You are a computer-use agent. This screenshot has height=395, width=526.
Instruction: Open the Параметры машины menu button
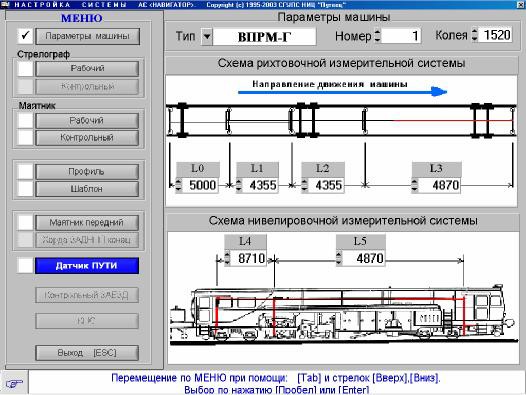click(x=88, y=36)
